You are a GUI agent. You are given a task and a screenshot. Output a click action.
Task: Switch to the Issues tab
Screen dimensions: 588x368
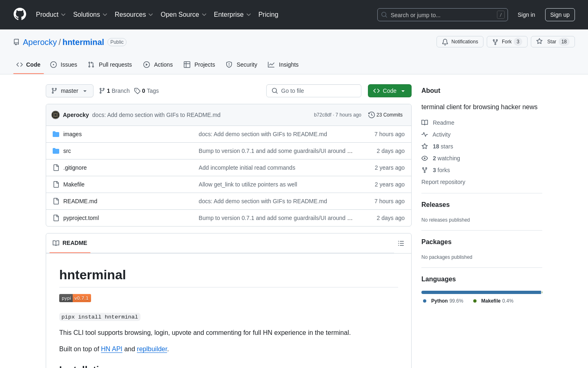64,65
